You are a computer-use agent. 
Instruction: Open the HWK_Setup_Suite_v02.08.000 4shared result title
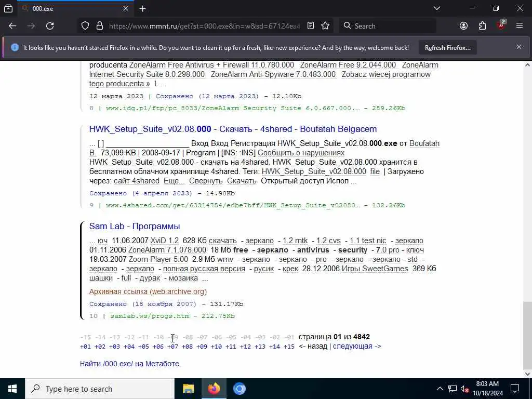coord(233,129)
